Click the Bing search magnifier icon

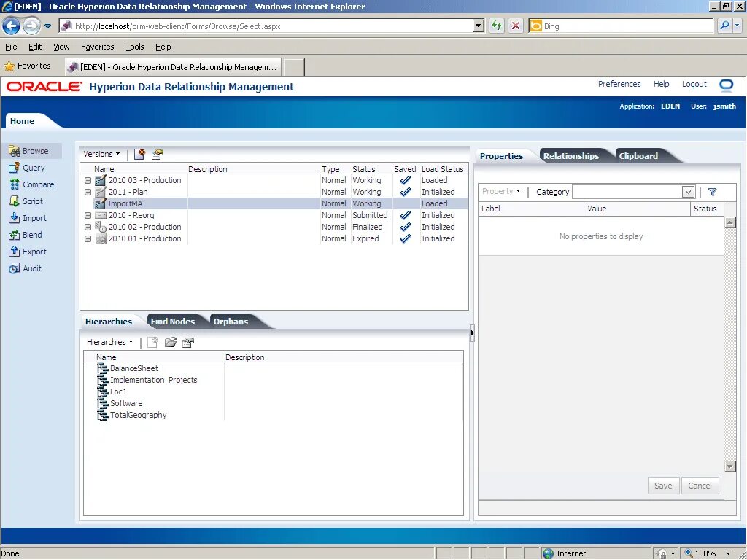point(724,26)
